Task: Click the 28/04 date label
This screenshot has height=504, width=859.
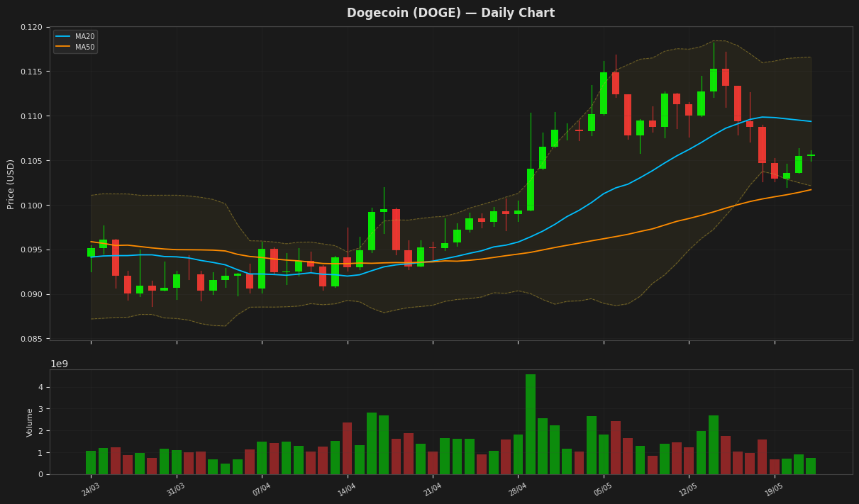Action: (x=518, y=489)
